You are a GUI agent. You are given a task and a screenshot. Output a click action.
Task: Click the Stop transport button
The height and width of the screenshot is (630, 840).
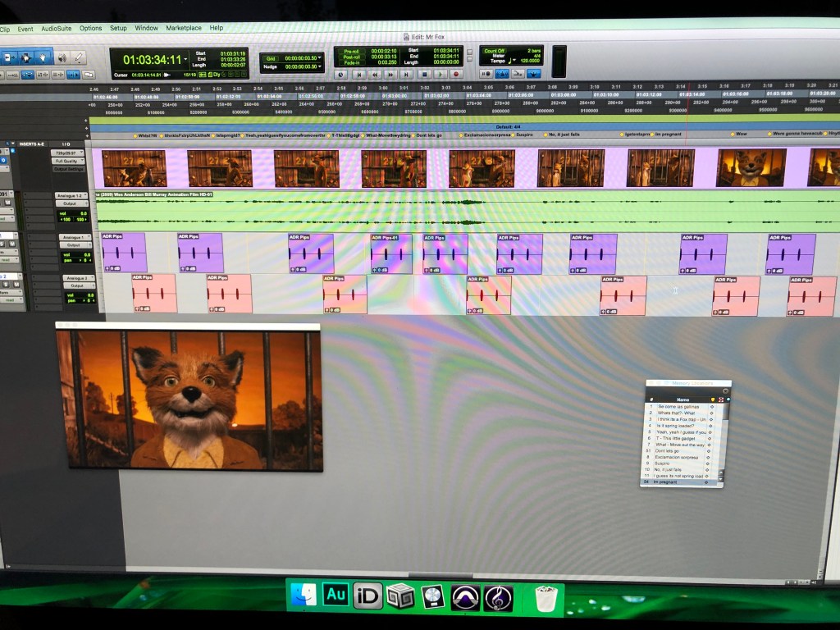coord(423,74)
